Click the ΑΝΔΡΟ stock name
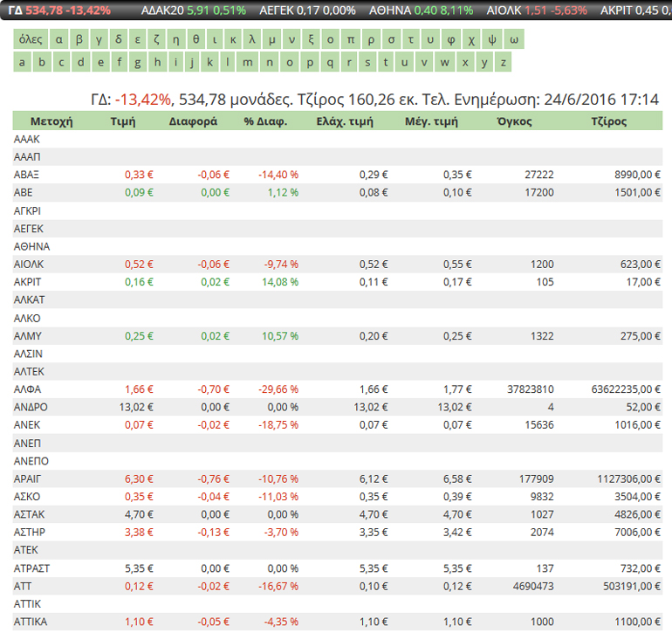The width and height of the screenshot is (672, 633). pyautogui.click(x=30, y=408)
